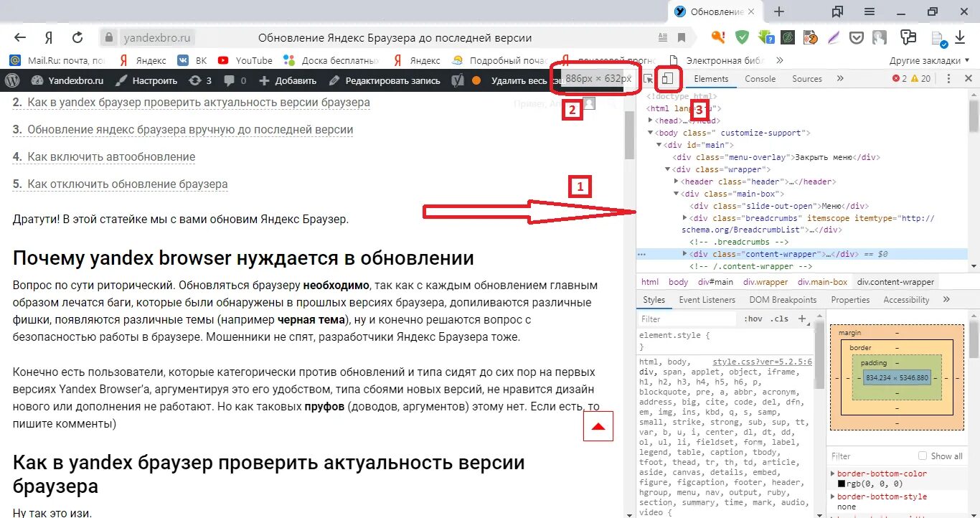The width and height of the screenshot is (980, 518).
Task: Open DevTools three-dot customize menu
Action: 948,79
